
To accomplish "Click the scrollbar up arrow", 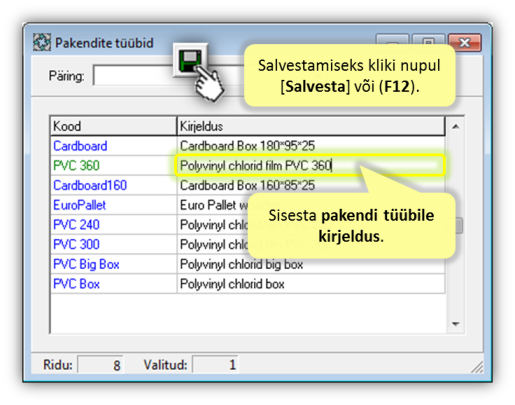I will [456, 127].
